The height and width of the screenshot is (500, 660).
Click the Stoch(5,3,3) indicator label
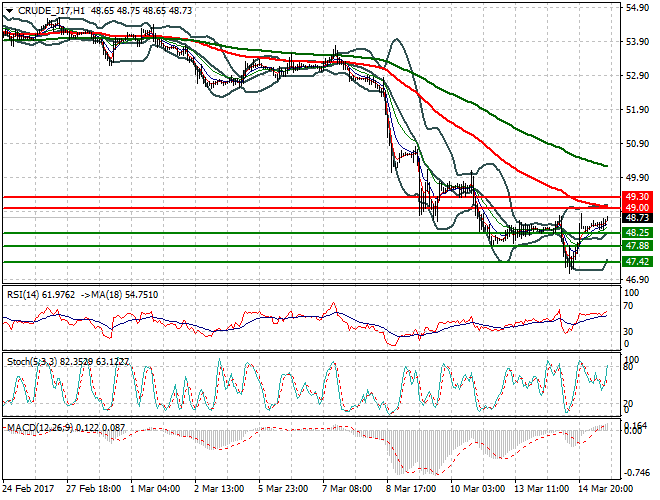(28, 359)
